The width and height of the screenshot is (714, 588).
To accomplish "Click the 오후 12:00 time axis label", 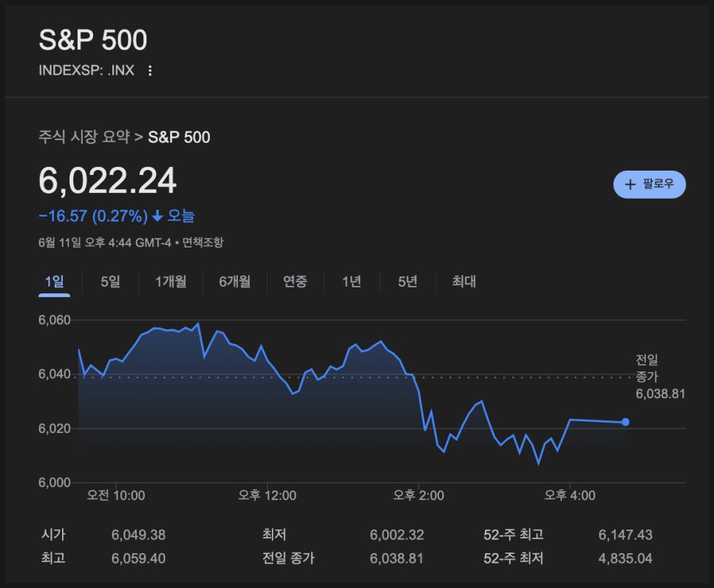I will 268,495.
